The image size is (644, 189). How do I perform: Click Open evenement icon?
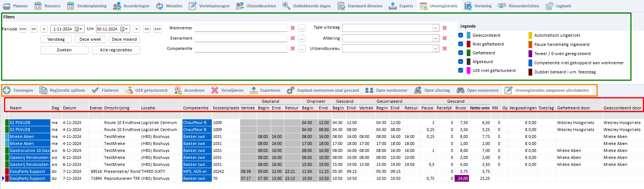[460, 90]
